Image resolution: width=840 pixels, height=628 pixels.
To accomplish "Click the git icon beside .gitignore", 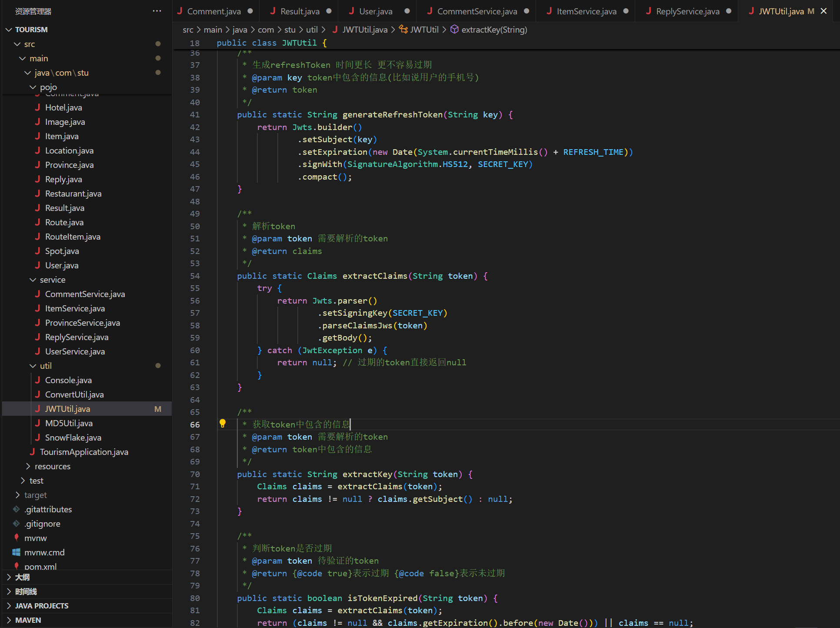I will click(x=17, y=524).
